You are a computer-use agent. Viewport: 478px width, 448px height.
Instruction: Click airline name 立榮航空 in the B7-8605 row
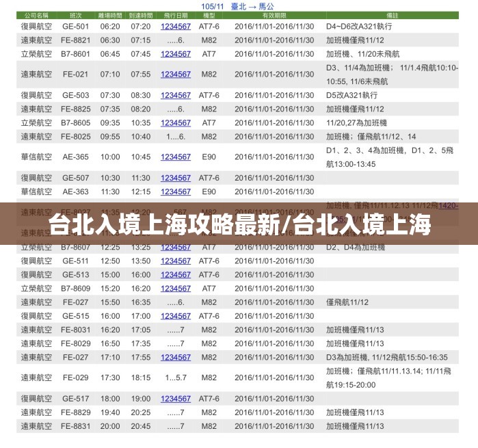coord(36,123)
